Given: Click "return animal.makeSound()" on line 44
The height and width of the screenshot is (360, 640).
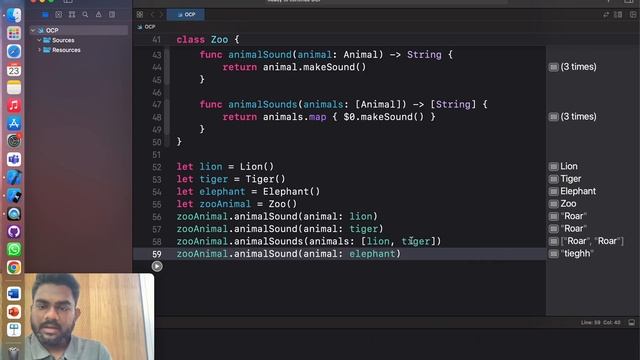Looking at the screenshot, I should click(294, 67).
